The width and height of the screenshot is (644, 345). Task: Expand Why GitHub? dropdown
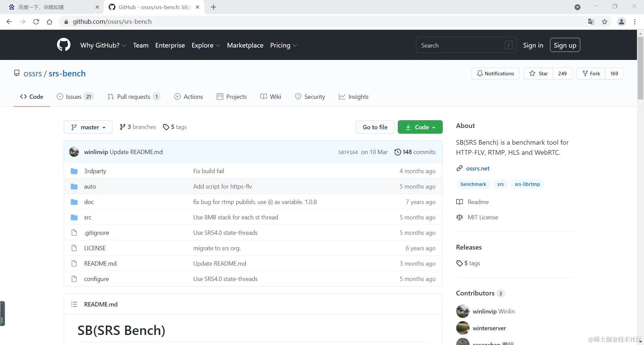click(x=103, y=45)
